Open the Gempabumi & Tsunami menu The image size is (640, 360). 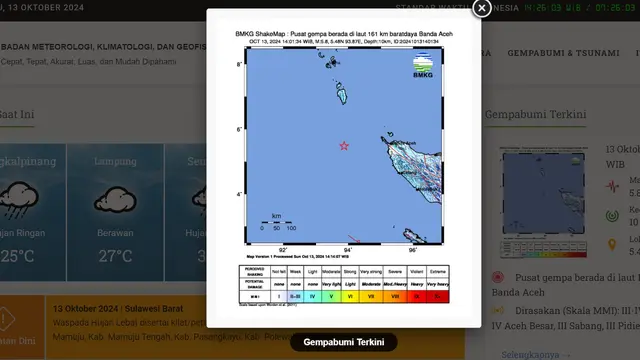click(563, 53)
